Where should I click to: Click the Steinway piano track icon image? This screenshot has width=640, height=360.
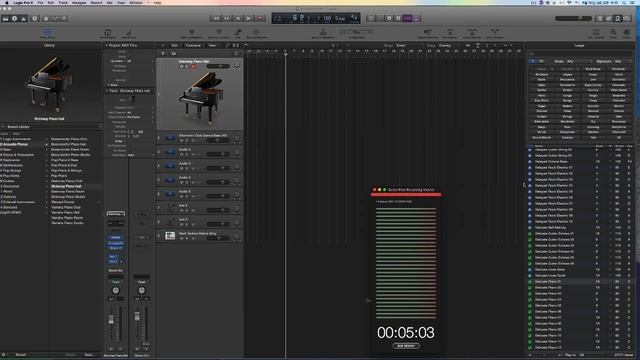click(200, 98)
